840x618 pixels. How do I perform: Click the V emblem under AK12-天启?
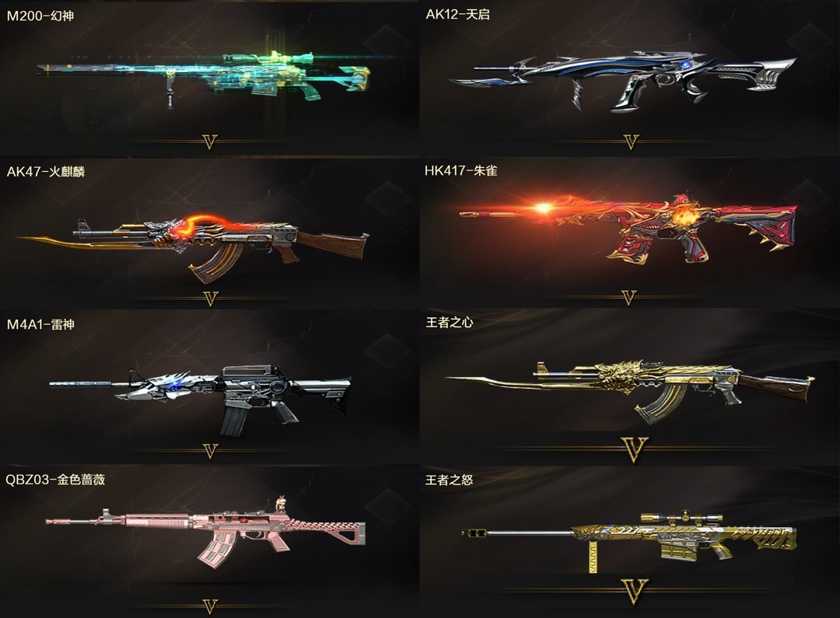tap(631, 142)
